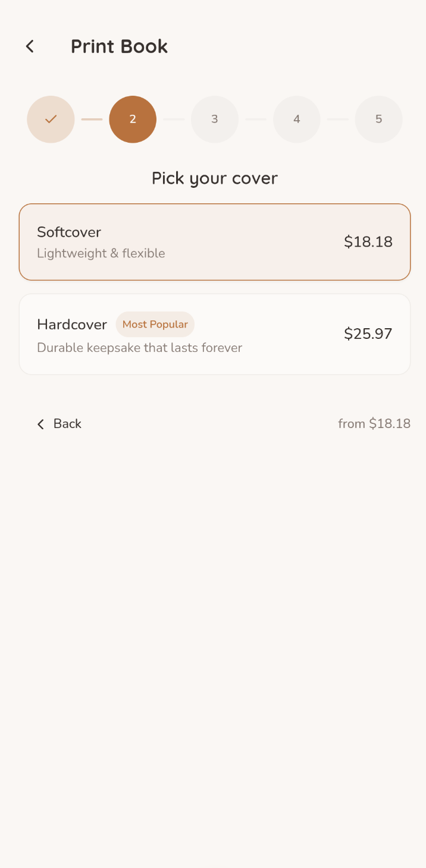Viewport: 426px width, 868px height.
Task: Expand details for the Hardcover card
Action: 215,334
